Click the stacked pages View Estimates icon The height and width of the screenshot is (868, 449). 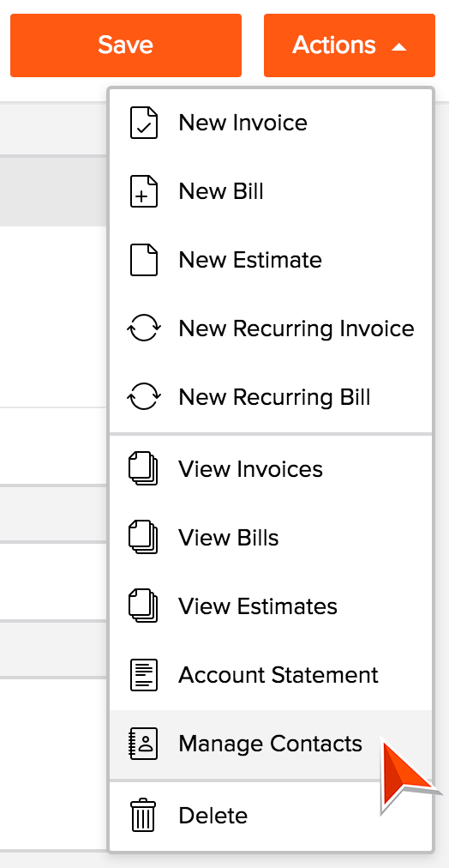[143, 606]
